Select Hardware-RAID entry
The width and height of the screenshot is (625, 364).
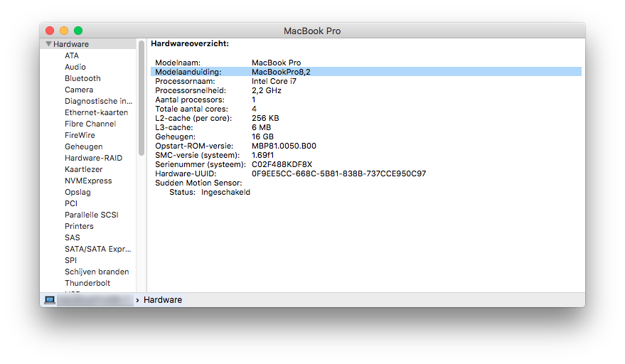pos(94,158)
